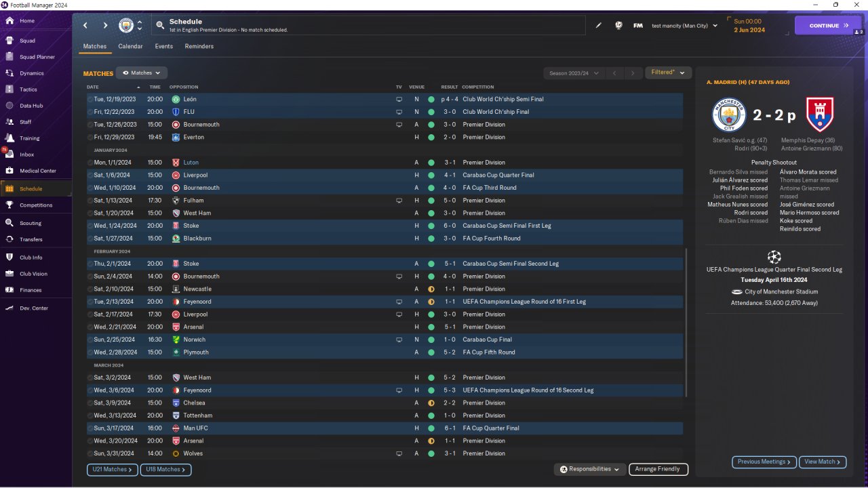Go forward using the right navigation arrow

[105, 26]
